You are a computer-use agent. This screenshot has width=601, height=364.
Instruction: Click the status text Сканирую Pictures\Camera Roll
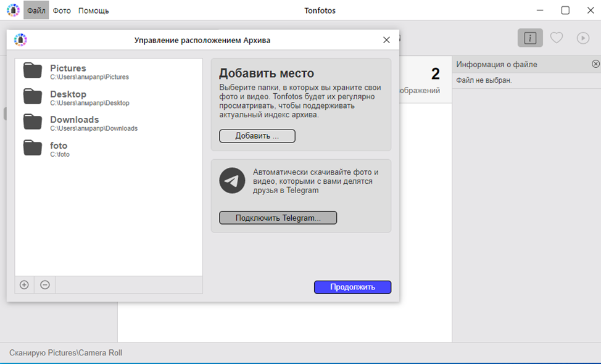click(66, 353)
